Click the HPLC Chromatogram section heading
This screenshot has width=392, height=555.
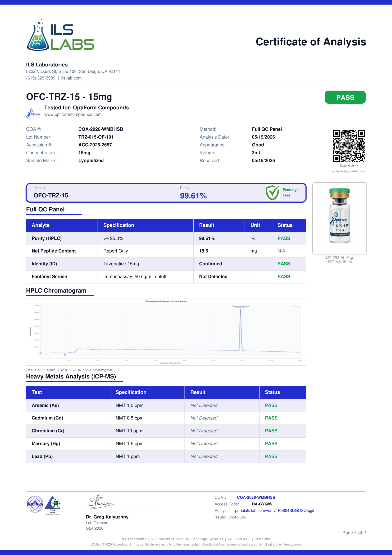[56, 291]
